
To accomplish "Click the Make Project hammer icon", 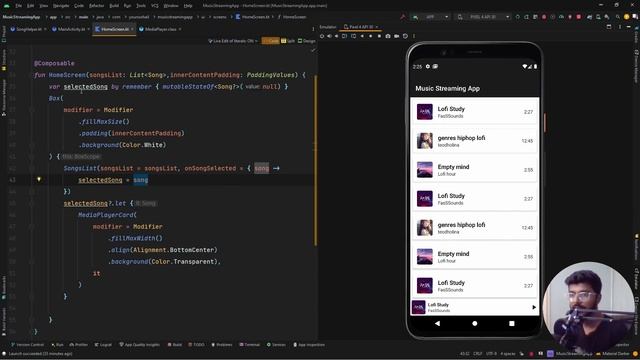I will point(403,17).
